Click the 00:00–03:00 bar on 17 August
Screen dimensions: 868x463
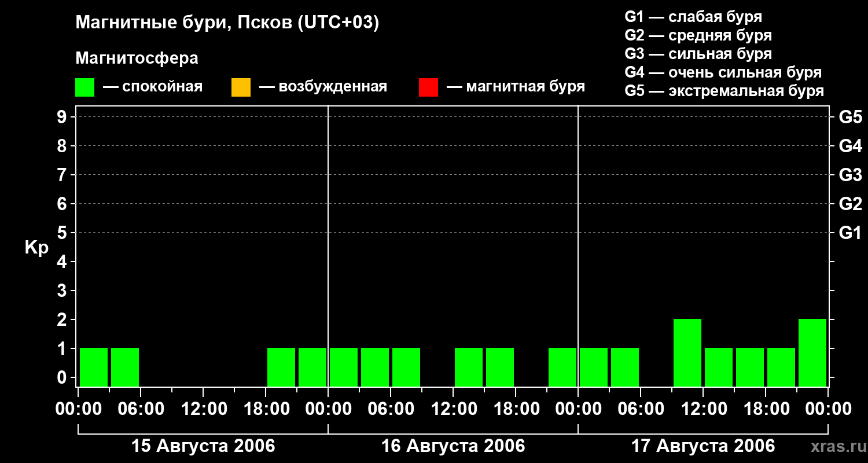point(594,367)
